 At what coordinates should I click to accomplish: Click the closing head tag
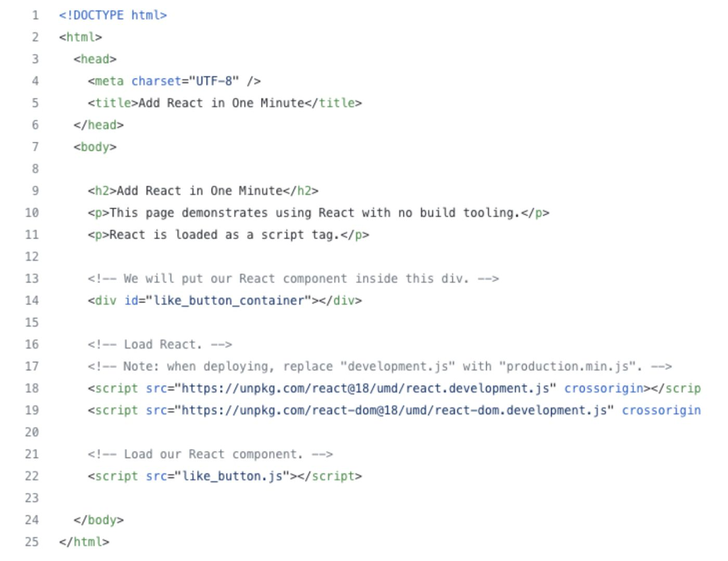coord(98,125)
